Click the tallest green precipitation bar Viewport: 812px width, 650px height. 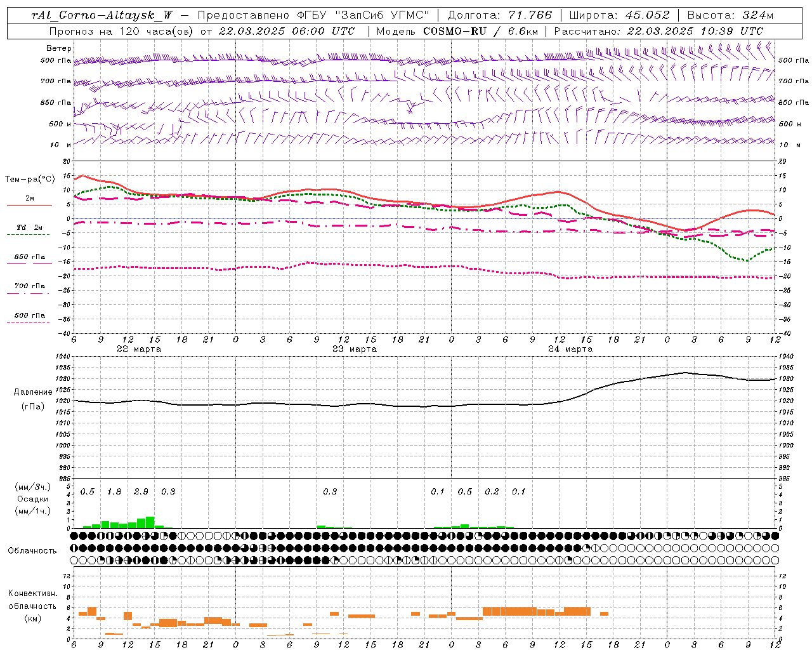point(150,522)
